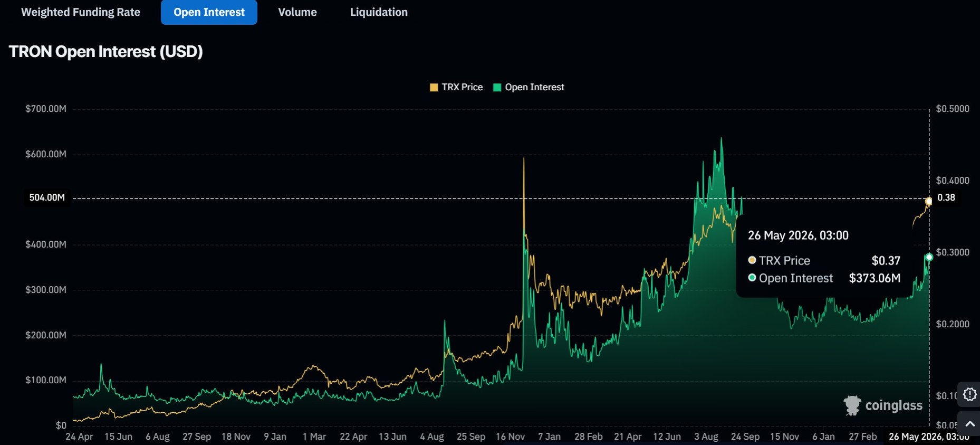
Task: Click the TRON Open Interest (USD) heading
Action: (x=106, y=52)
